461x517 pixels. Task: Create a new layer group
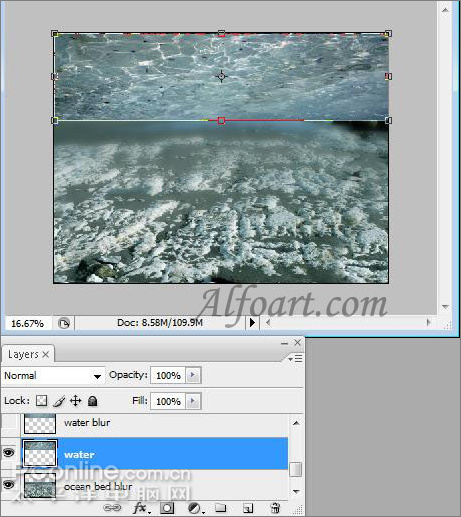[220, 508]
